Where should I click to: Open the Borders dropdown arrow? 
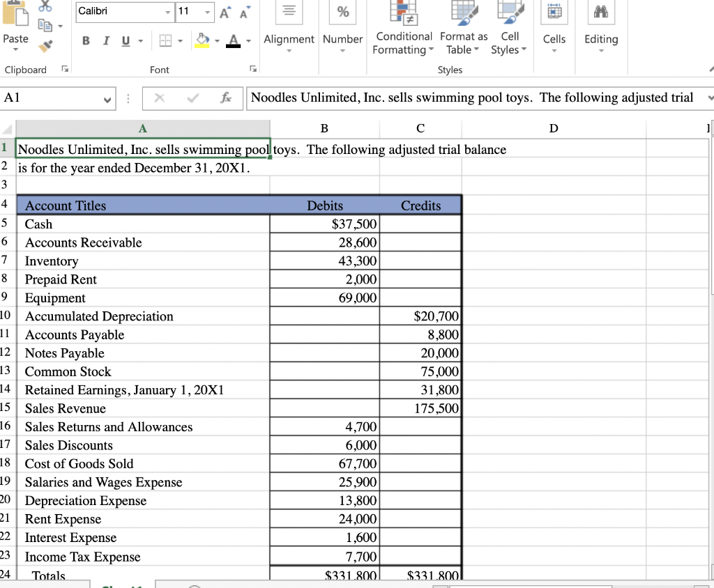coord(181,41)
